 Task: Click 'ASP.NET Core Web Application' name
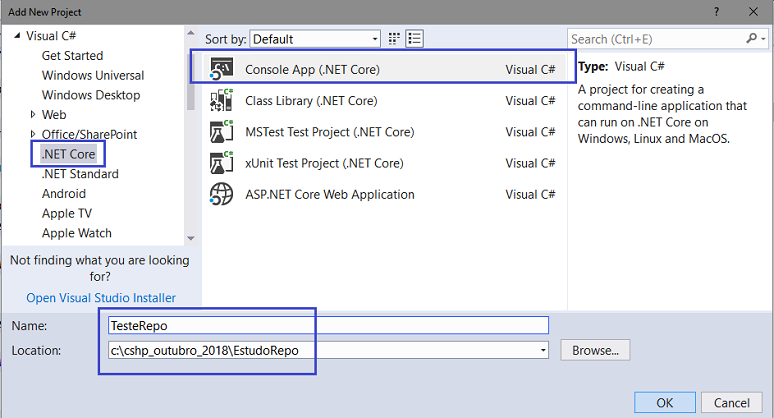tap(330, 194)
